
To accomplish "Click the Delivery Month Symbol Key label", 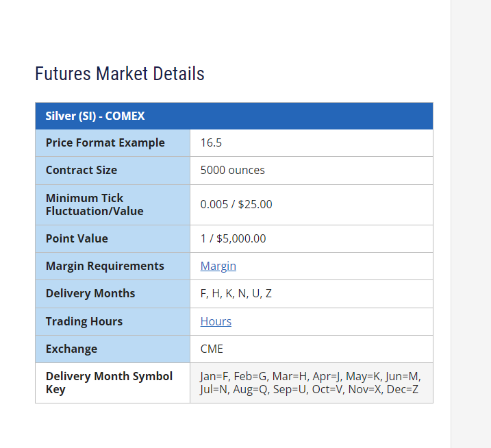I will pyautogui.click(x=109, y=383).
